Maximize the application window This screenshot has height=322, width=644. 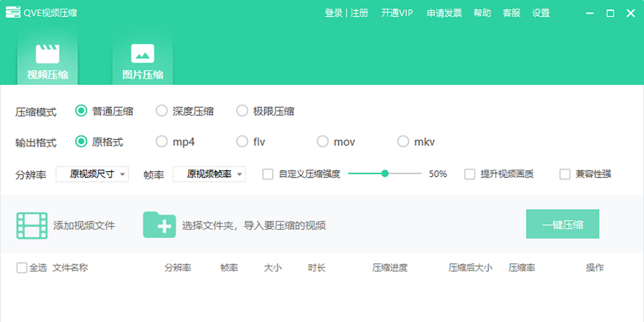(610, 13)
